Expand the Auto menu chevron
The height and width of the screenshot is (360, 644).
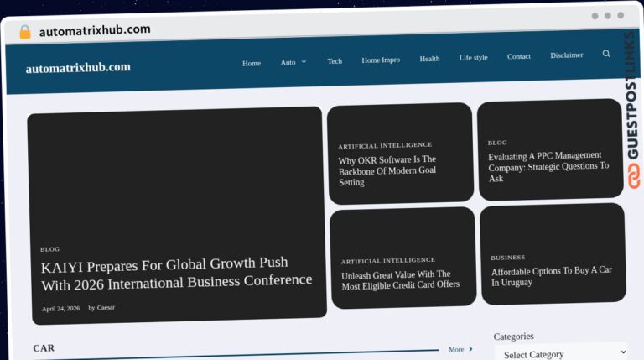tap(304, 61)
